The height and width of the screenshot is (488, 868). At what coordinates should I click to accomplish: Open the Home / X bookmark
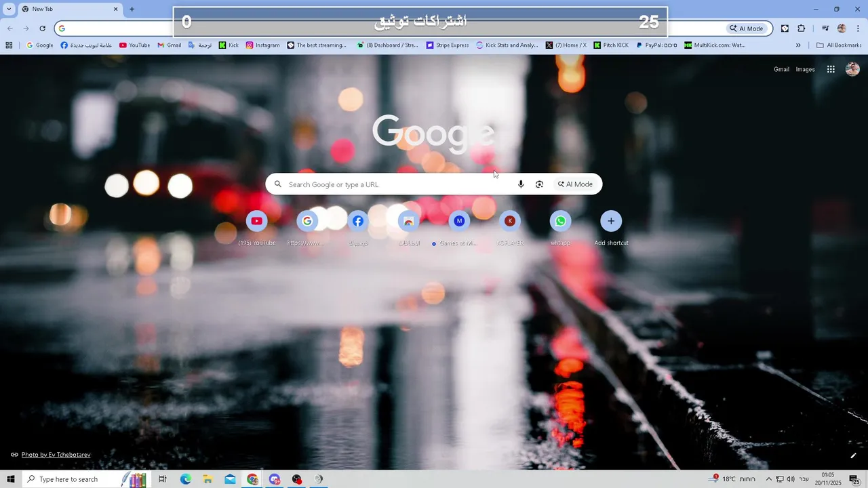point(566,45)
